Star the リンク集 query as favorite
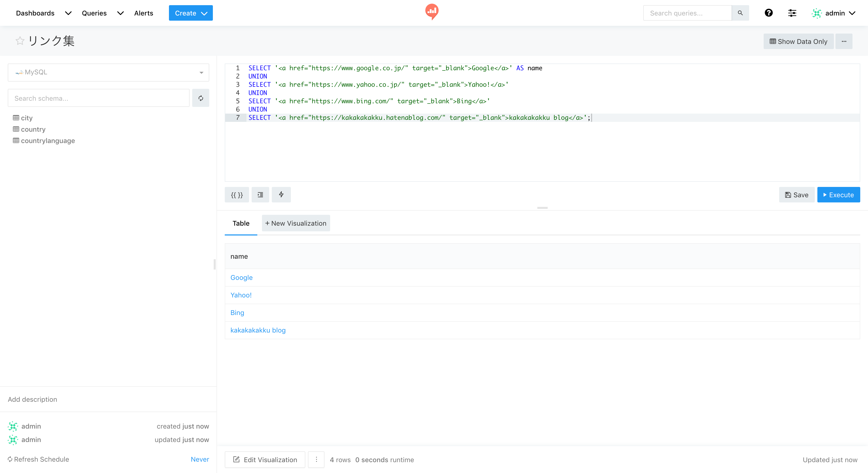This screenshot has width=868, height=473. (x=20, y=41)
